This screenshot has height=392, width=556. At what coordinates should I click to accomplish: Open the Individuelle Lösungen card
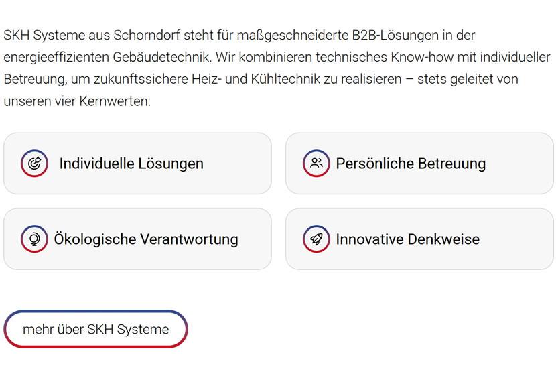[137, 163]
